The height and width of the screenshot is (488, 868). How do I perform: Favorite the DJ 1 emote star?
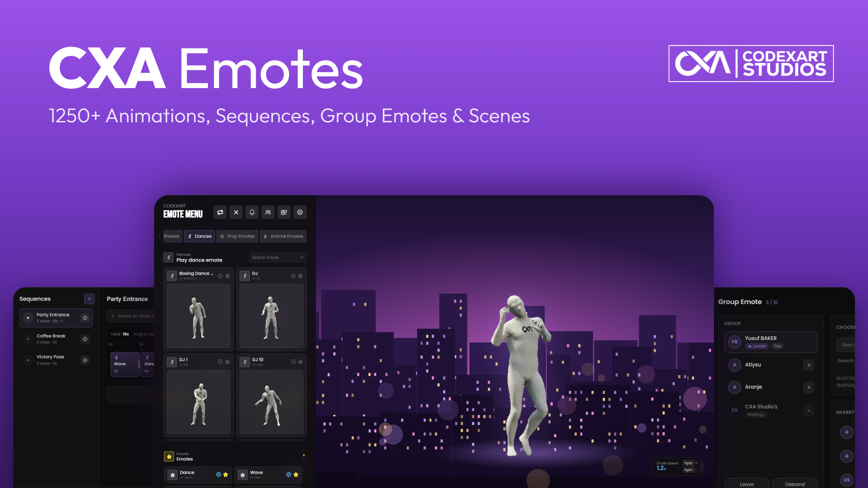[x=227, y=362]
